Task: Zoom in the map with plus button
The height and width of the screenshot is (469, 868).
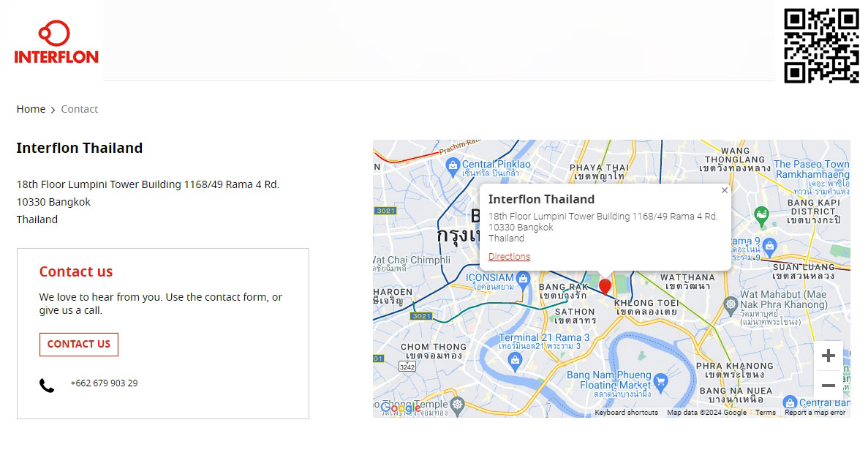Action: 828,356
